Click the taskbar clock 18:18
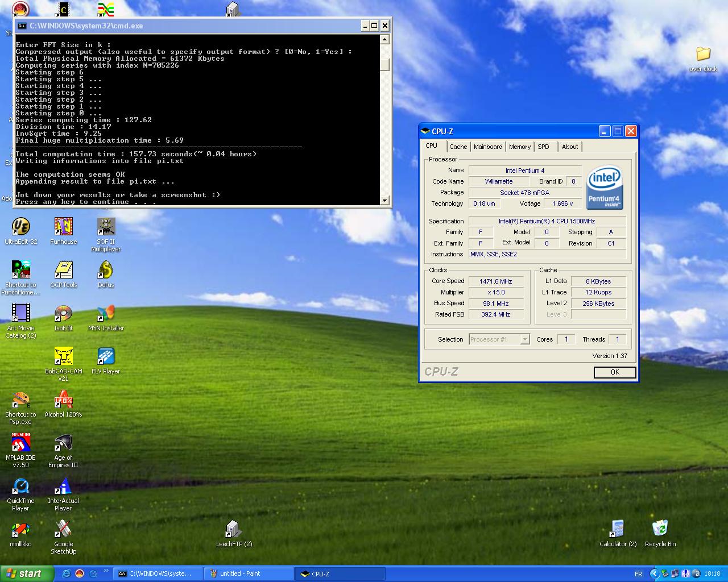728x582 pixels. point(712,574)
